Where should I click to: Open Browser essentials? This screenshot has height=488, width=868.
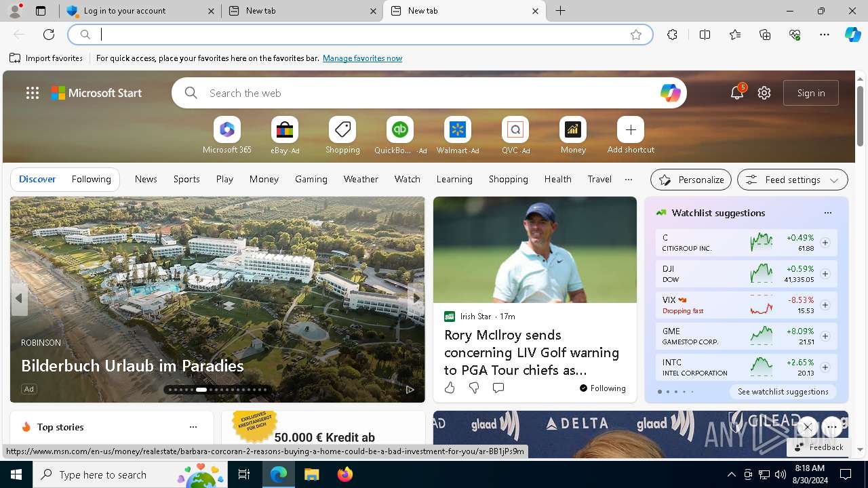(x=795, y=35)
